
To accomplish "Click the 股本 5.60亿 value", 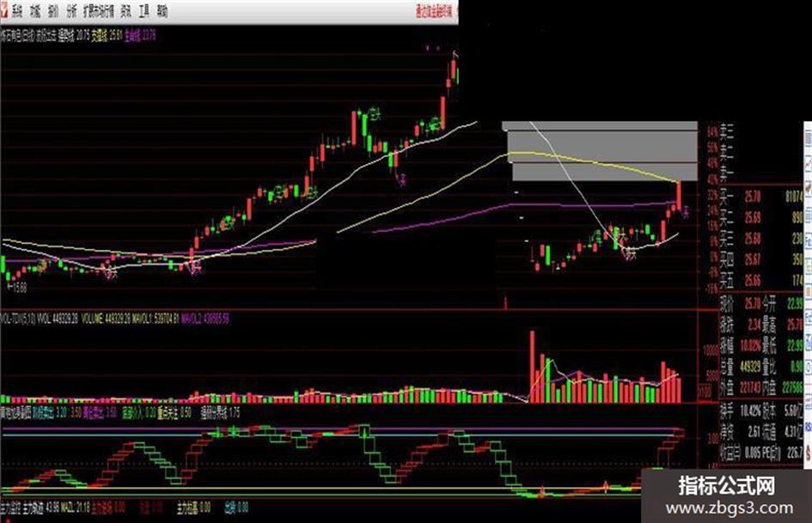I will pyautogui.click(x=795, y=410).
